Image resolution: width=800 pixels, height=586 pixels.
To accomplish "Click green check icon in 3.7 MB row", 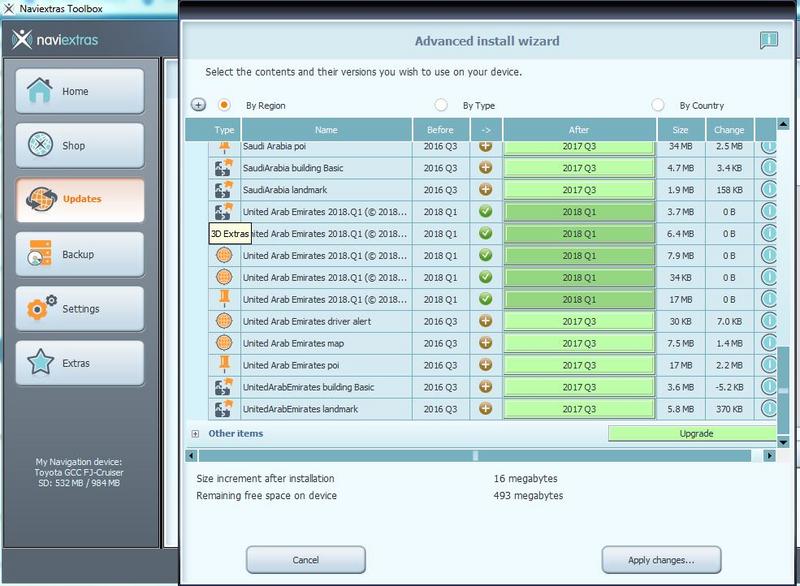I will coord(485,211).
